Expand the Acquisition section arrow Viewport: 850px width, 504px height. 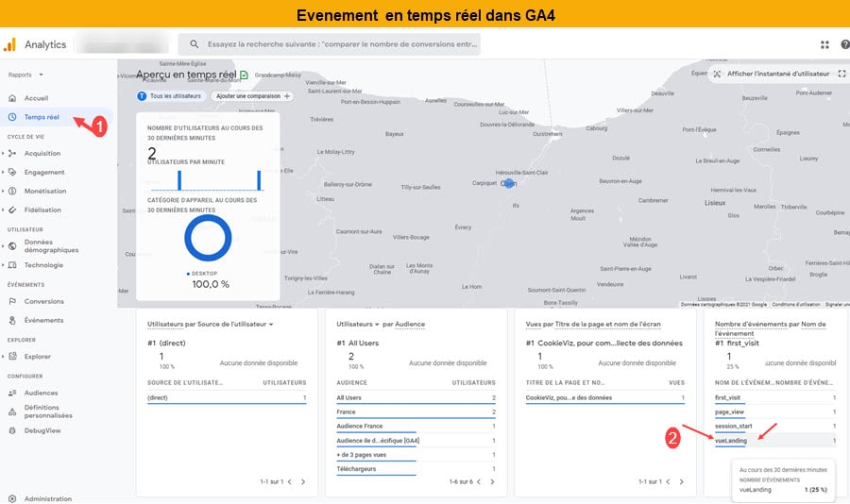pyautogui.click(x=3, y=153)
